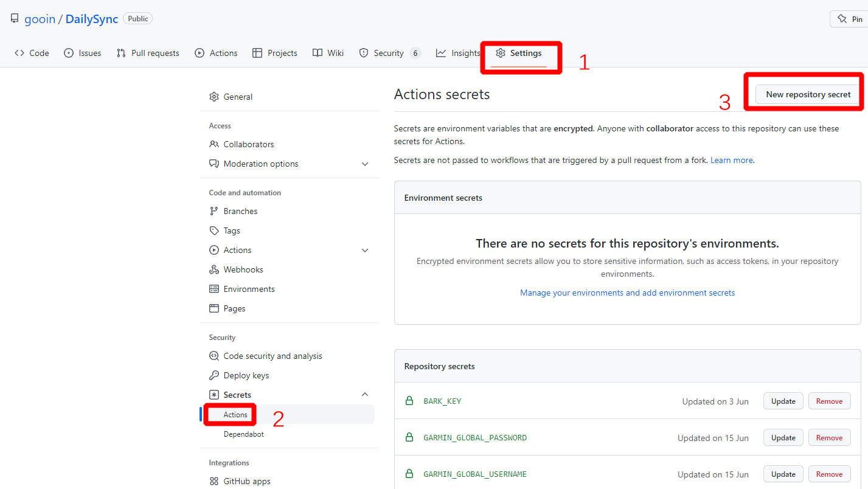Click the Projects table icon
Image resolution: width=868 pixels, height=489 pixels.
click(257, 53)
